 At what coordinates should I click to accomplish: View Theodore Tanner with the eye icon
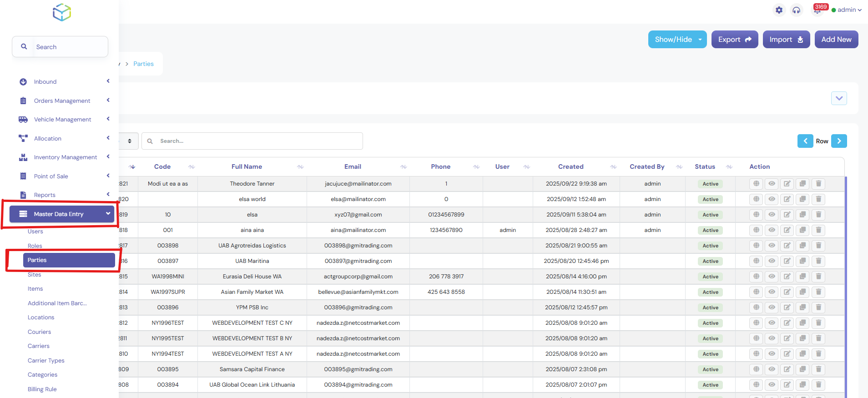(772, 184)
